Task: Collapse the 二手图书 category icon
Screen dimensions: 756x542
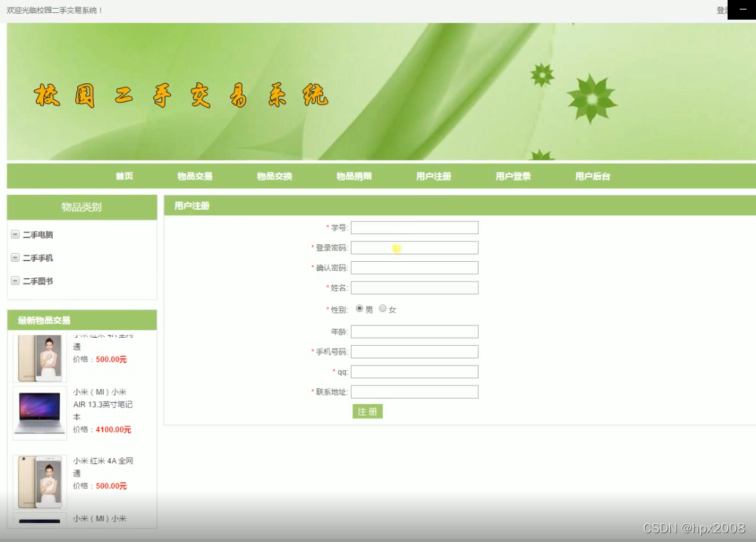Action: [15, 281]
